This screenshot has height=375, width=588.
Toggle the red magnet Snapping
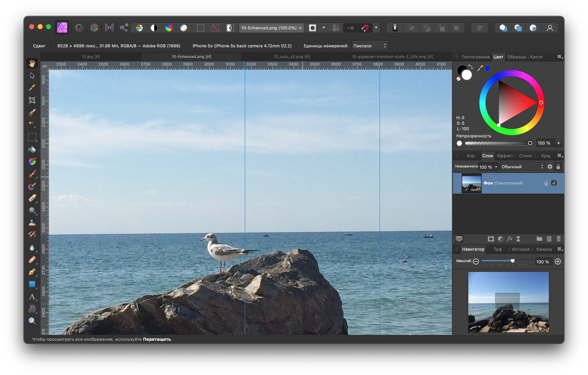coord(365,28)
